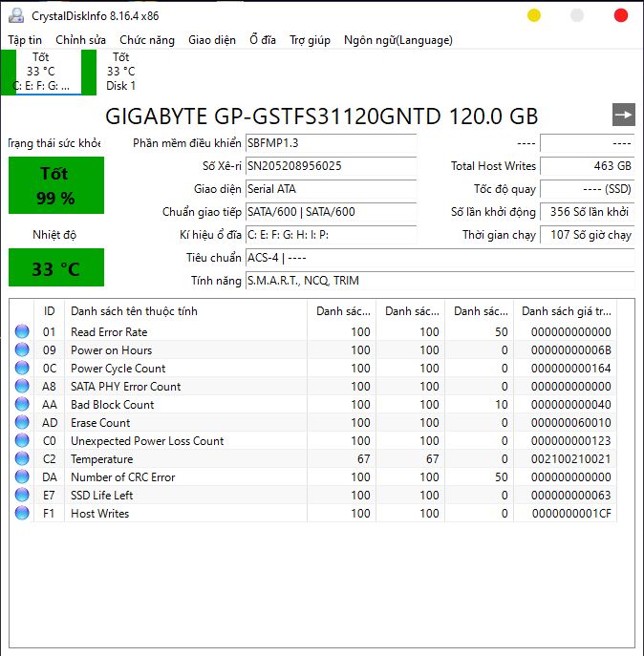Click the serial number field
This screenshot has width=644, height=656.
point(330,166)
